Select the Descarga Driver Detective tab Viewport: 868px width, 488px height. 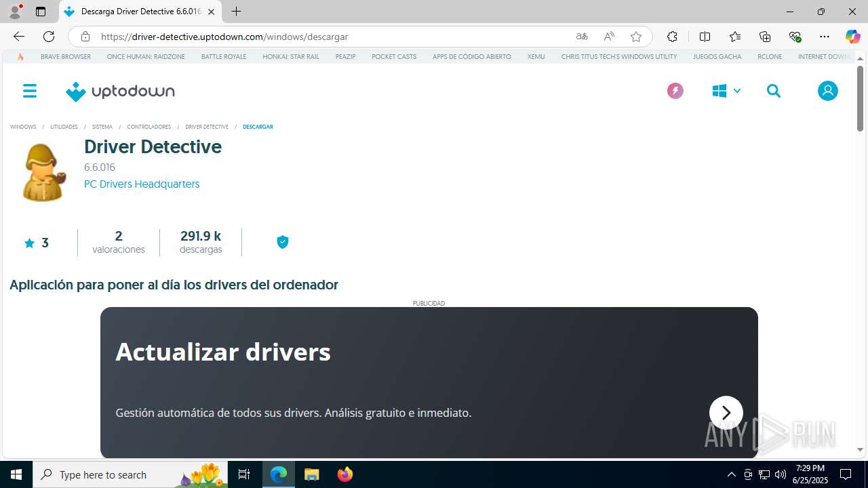pos(140,12)
